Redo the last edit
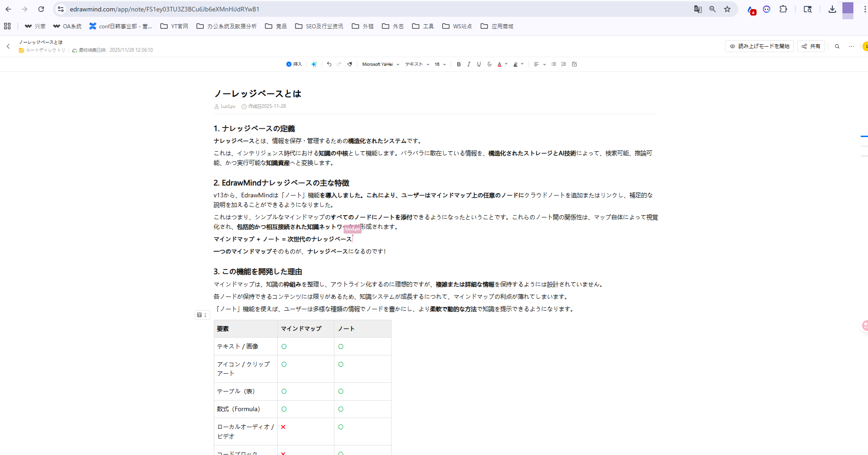 [339, 64]
